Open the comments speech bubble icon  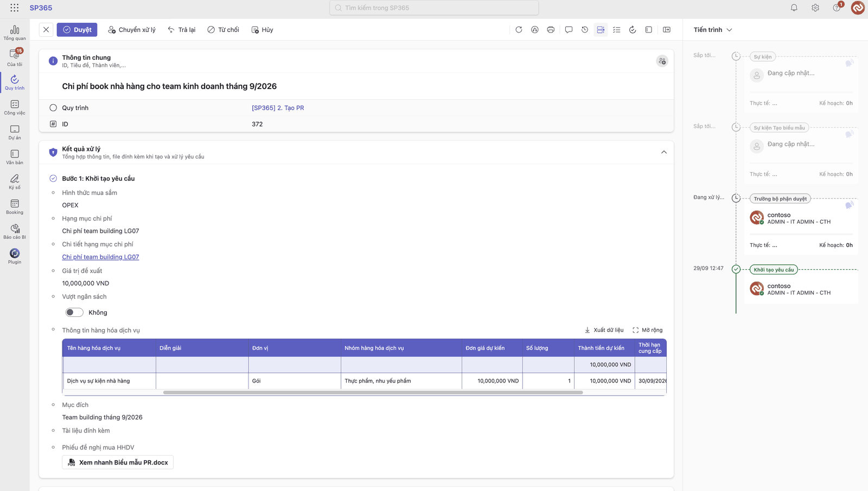(569, 30)
